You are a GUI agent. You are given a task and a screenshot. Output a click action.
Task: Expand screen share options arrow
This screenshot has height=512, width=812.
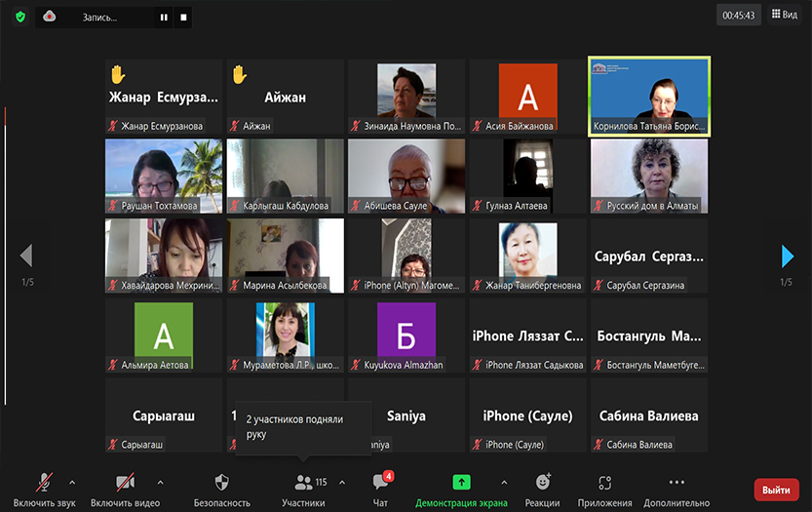(504, 482)
